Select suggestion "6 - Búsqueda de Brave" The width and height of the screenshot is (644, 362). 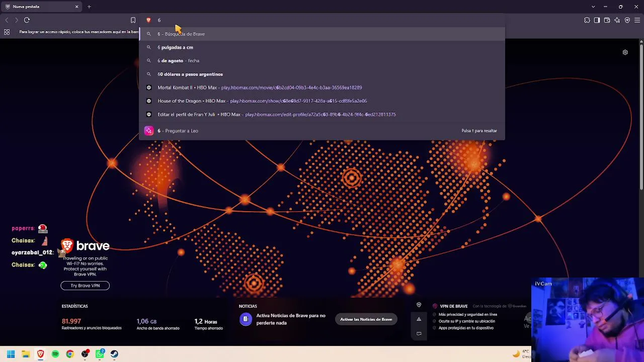[322, 34]
